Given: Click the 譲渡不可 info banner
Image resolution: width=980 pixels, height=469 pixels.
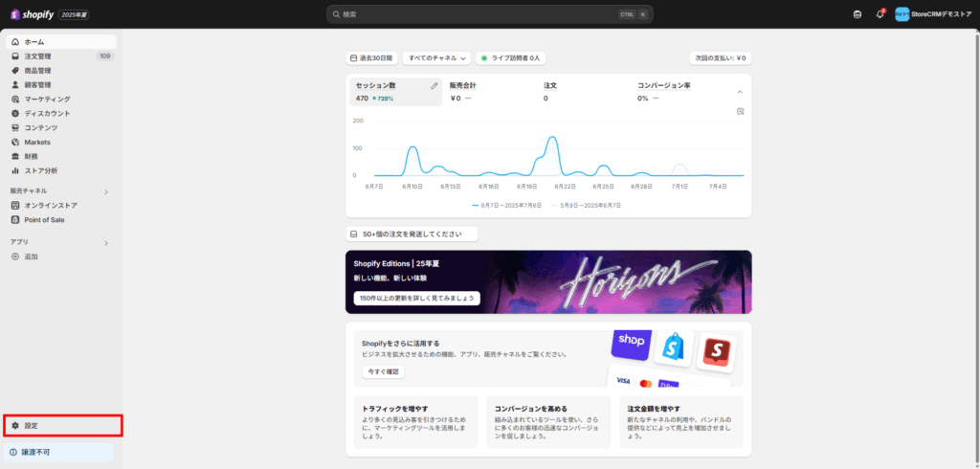Looking at the screenshot, I should coord(60,452).
